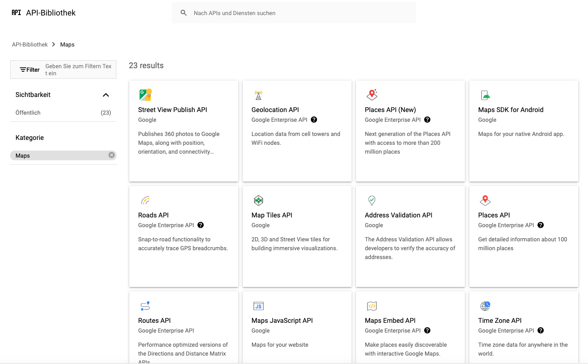Click the Map Tiles API icon

[259, 200]
